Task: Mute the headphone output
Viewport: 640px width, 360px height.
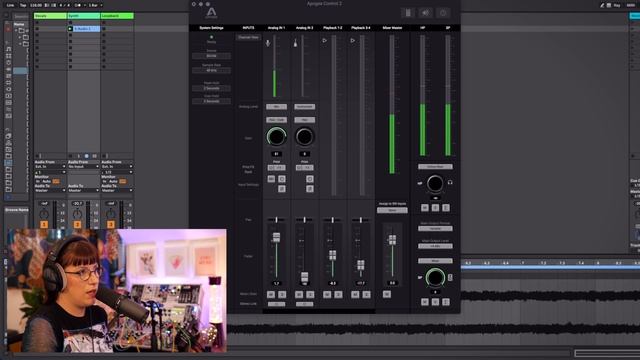Action: point(425,208)
